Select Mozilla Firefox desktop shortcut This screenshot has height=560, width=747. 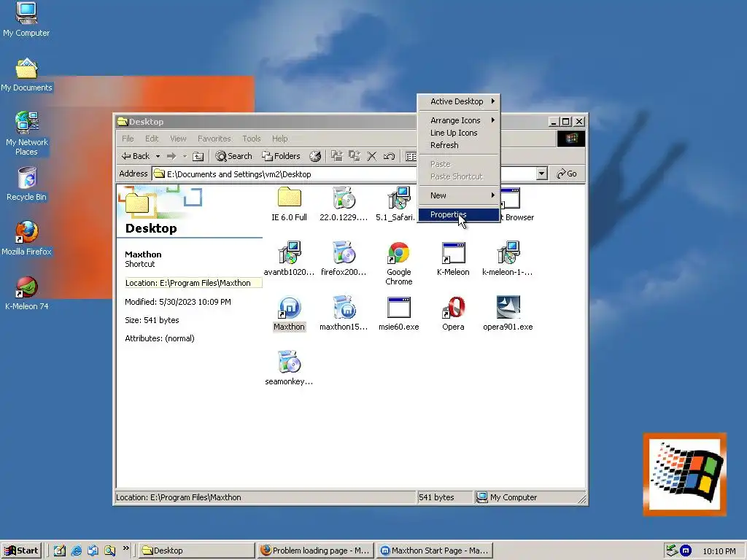click(x=26, y=238)
